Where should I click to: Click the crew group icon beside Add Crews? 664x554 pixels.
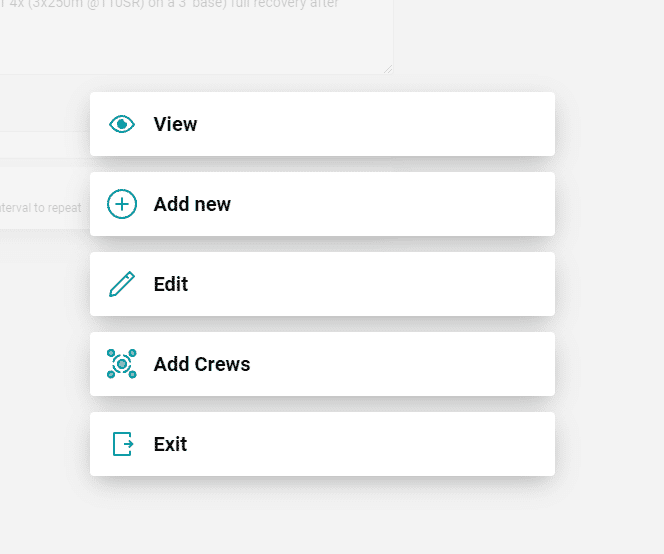122,364
